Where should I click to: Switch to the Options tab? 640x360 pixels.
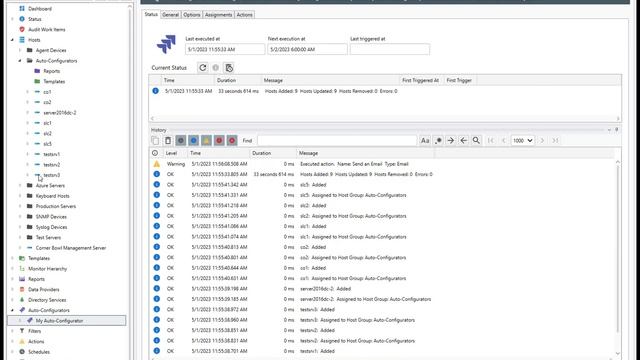click(191, 15)
